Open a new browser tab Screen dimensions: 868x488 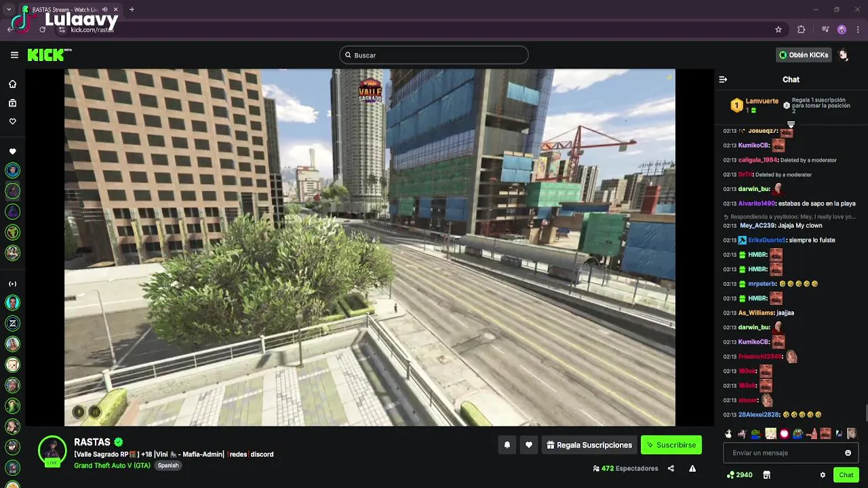pos(132,9)
